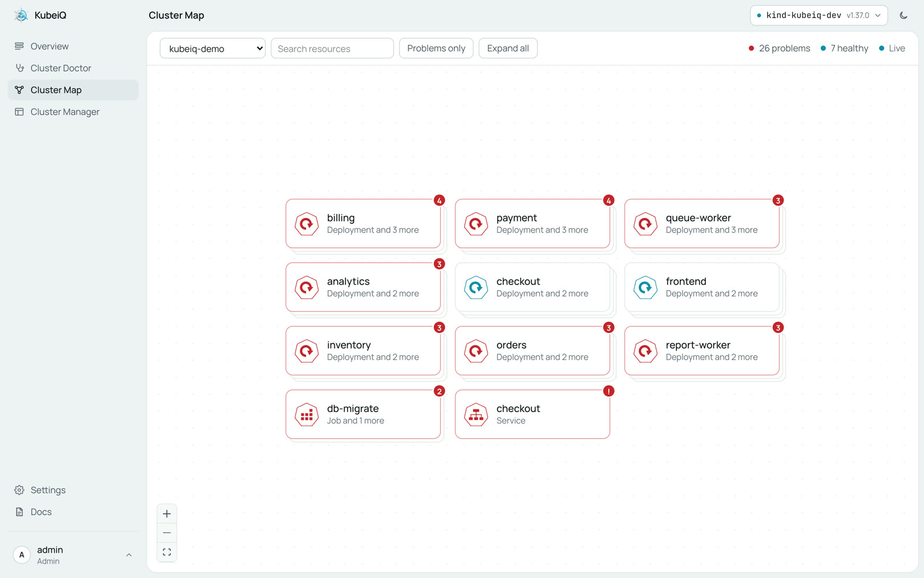
Task: Toggle the Problems only filter
Action: [436, 49]
